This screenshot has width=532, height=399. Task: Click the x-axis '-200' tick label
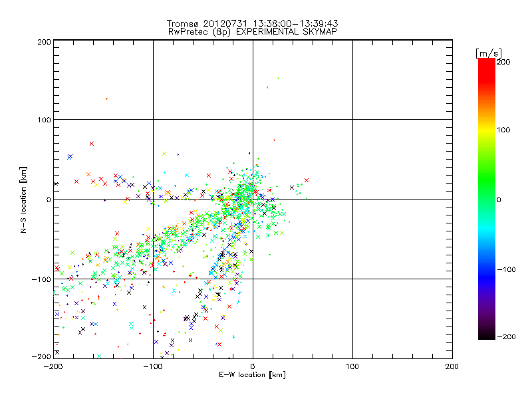coord(53,366)
